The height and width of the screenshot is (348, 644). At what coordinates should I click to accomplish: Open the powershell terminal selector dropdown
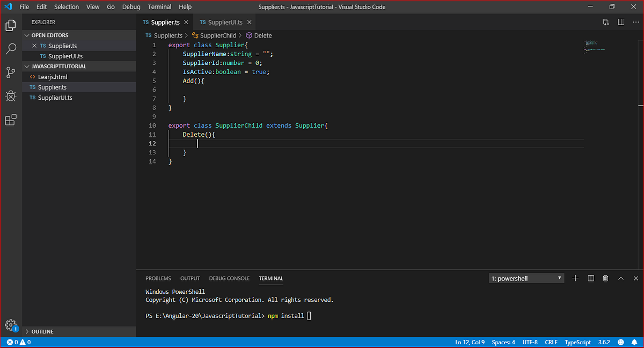tap(526, 278)
